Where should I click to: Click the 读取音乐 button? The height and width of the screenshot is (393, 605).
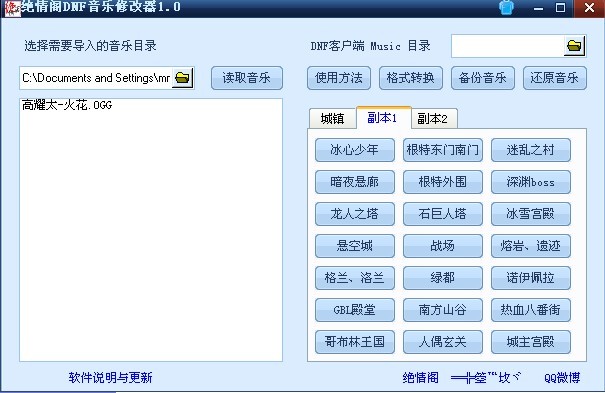click(247, 78)
